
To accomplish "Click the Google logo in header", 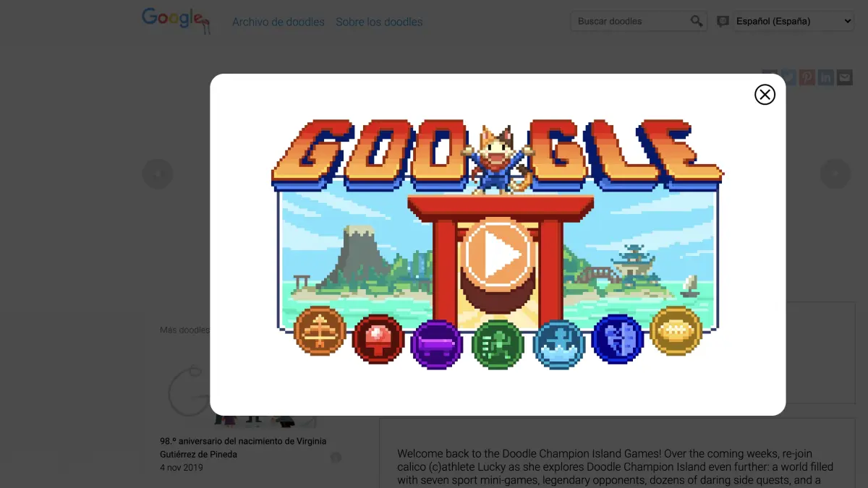I will click(176, 20).
